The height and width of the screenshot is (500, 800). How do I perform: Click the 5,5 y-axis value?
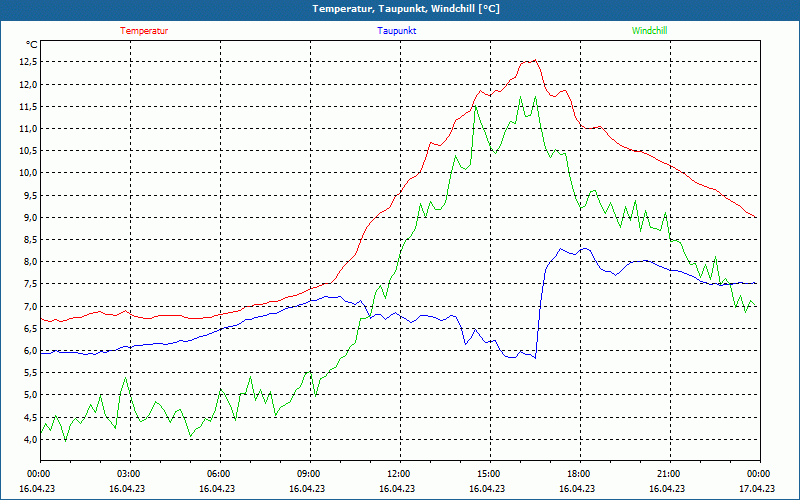tap(30, 373)
